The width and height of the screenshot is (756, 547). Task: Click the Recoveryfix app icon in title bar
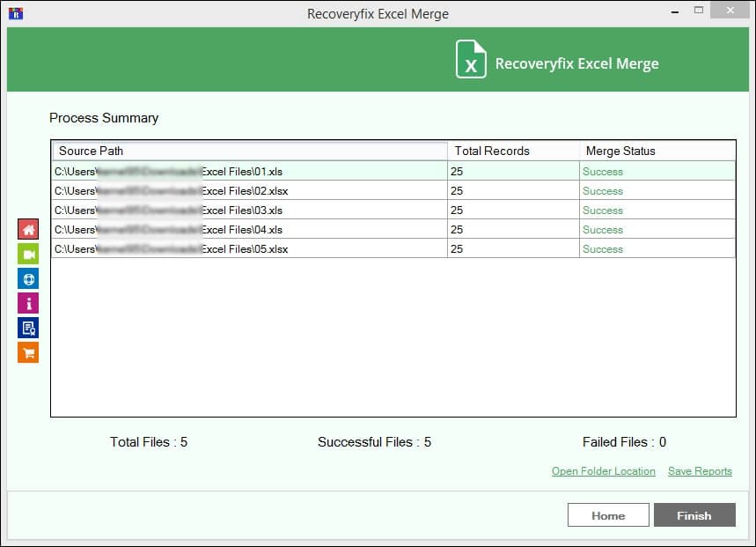16,13
